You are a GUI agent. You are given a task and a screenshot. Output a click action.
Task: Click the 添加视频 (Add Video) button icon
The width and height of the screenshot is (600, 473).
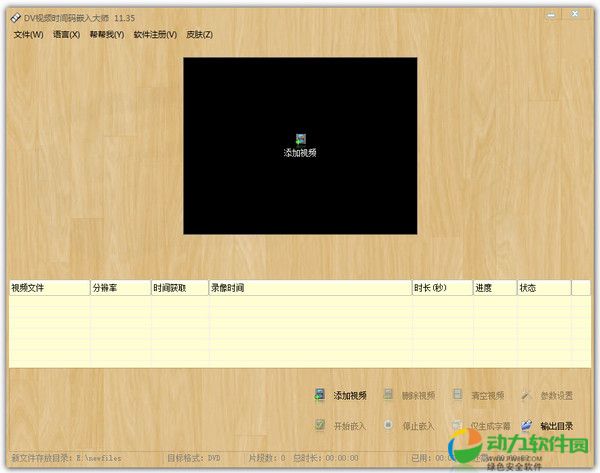[x=320, y=395]
